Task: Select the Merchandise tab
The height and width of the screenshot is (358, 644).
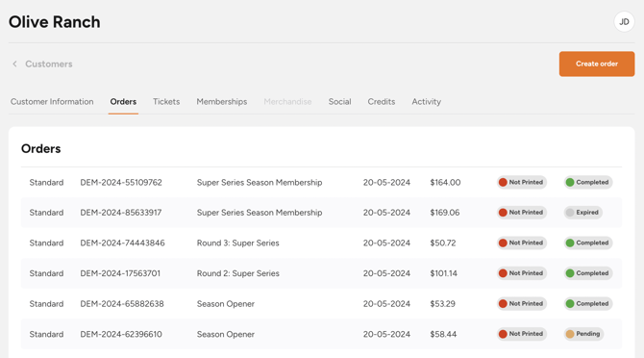Action: click(x=287, y=101)
